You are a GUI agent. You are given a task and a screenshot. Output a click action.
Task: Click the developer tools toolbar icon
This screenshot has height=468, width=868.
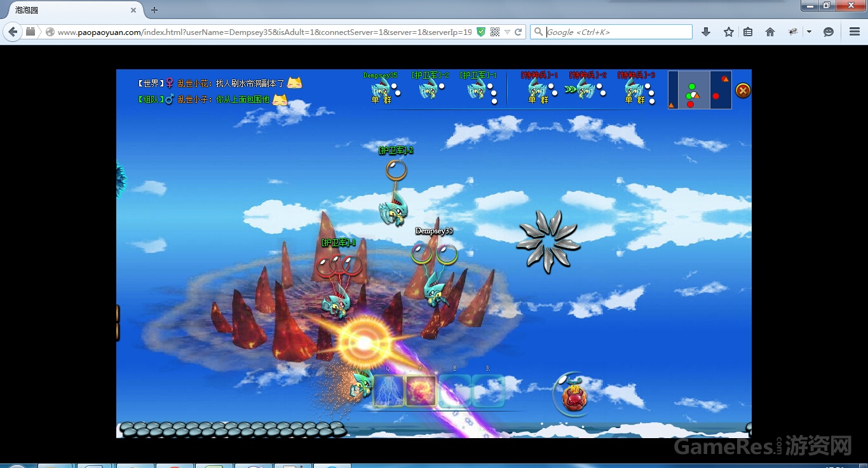tap(793, 32)
